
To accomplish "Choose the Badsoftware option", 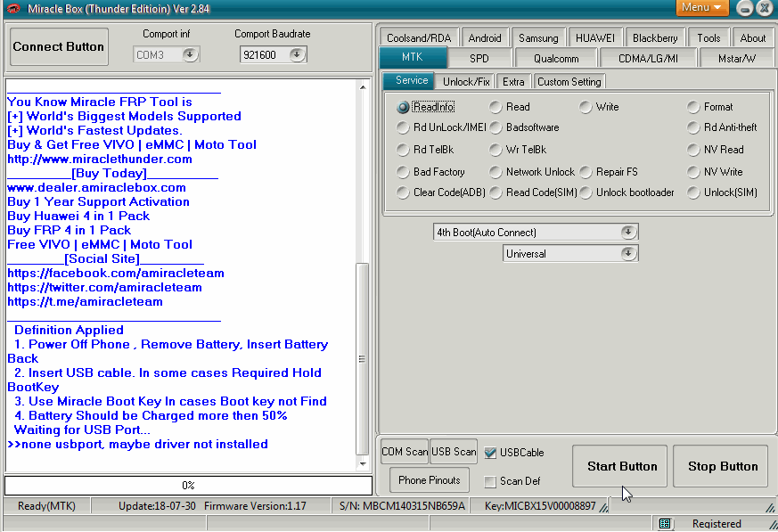I will 495,127.
